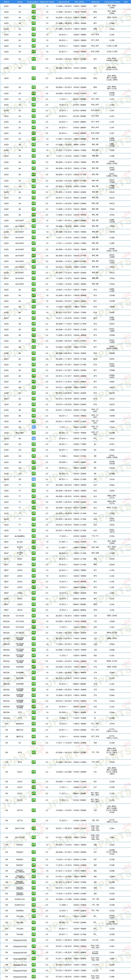Click fuel icon in VW SHARAN row
Image resolution: width=131 pixels, height=980 pixels.
tap(34, 911)
